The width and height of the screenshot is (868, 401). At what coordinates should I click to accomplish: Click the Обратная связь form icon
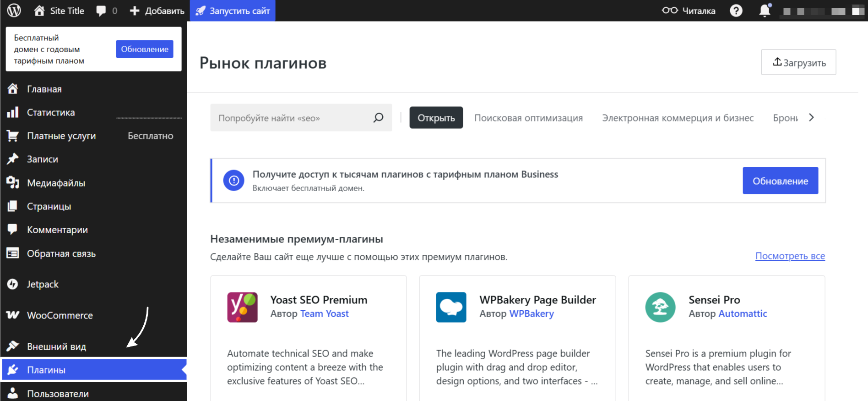coord(13,253)
